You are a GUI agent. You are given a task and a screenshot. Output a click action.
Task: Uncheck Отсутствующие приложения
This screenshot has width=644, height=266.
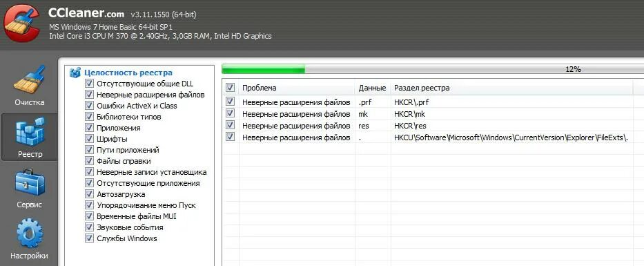click(x=89, y=183)
